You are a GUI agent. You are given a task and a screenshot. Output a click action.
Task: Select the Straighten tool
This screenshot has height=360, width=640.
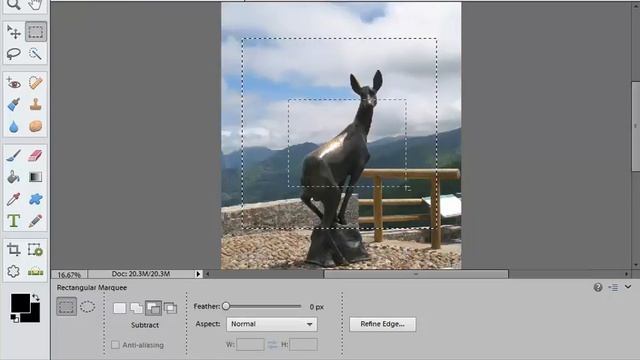[36, 271]
